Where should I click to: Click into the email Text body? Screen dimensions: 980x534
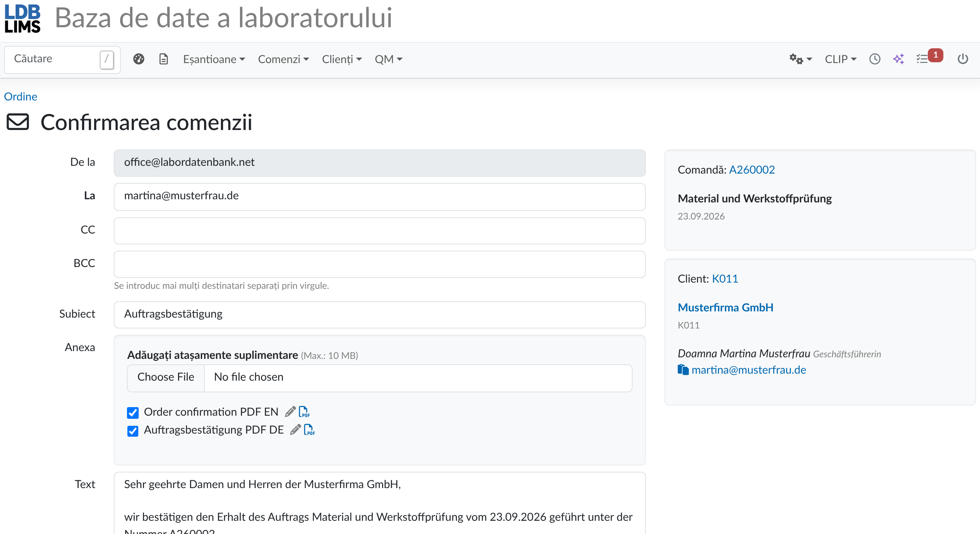[379, 503]
